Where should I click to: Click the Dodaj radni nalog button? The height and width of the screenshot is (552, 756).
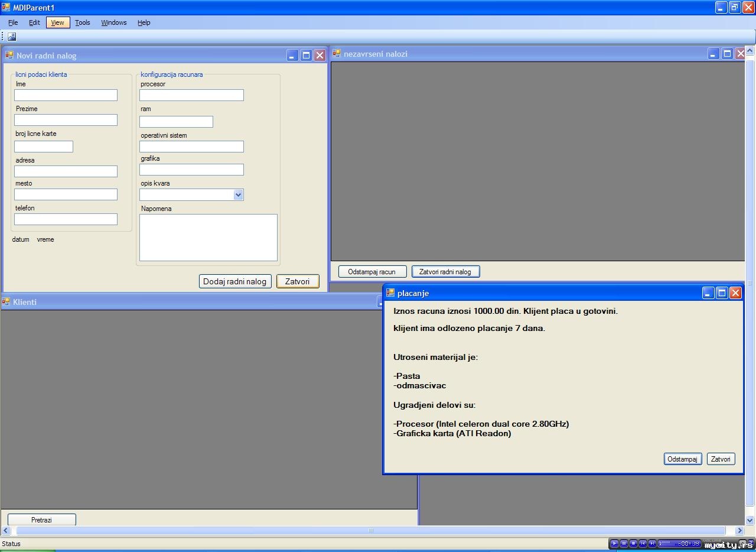click(x=235, y=281)
